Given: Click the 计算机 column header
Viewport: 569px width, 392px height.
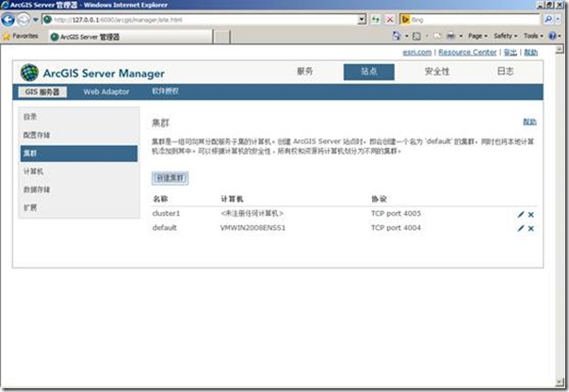Looking at the screenshot, I should tap(232, 199).
